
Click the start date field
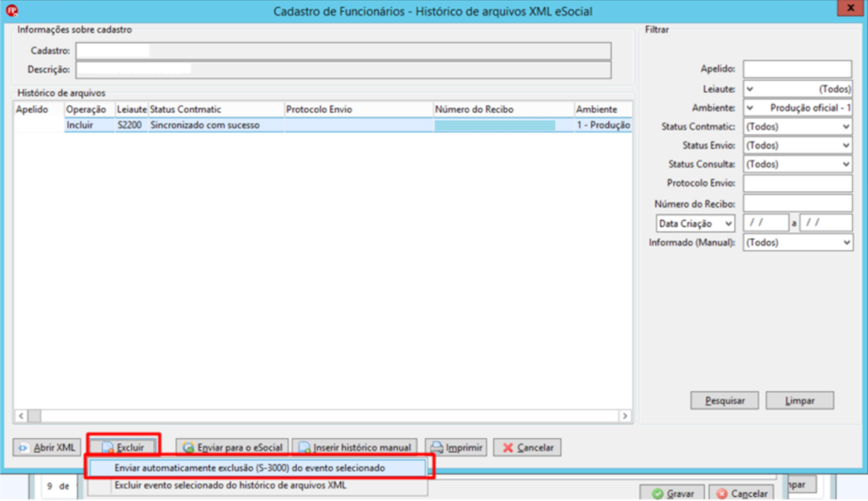[766, 223]
